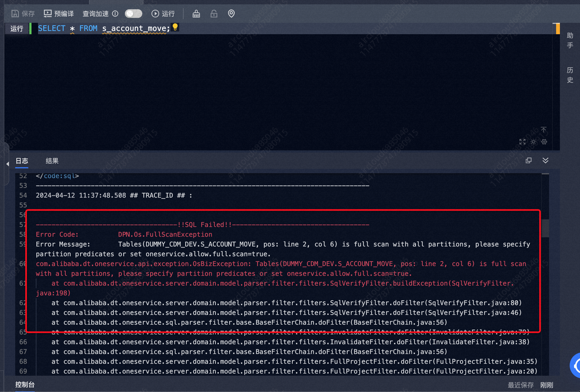
Task: Open editor settings gear icon
Action: click(x=544, y=142)
